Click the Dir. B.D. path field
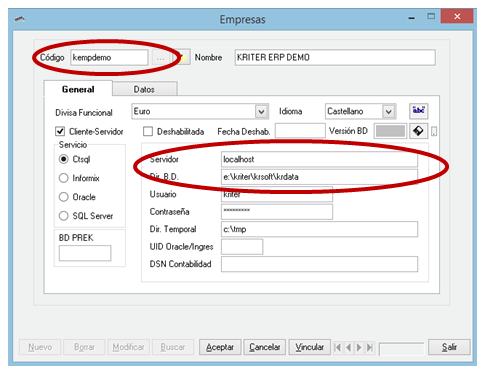489x372 pixels. pos(319,177)
